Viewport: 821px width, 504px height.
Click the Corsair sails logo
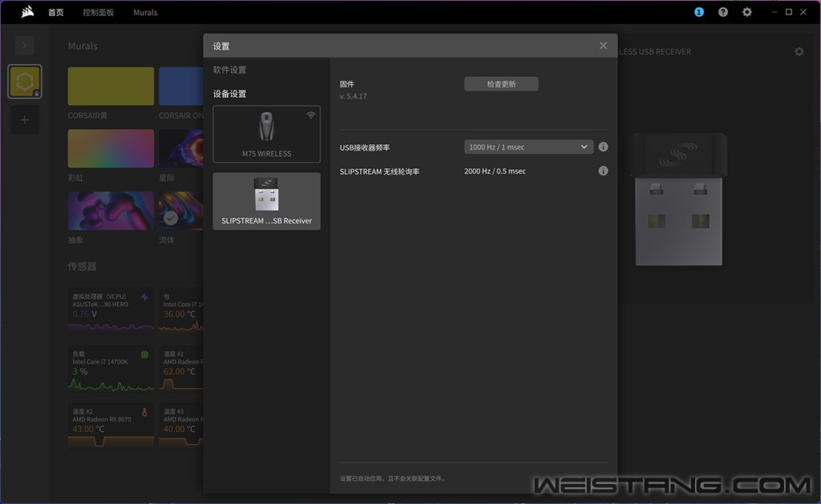[x=27, y=11]
